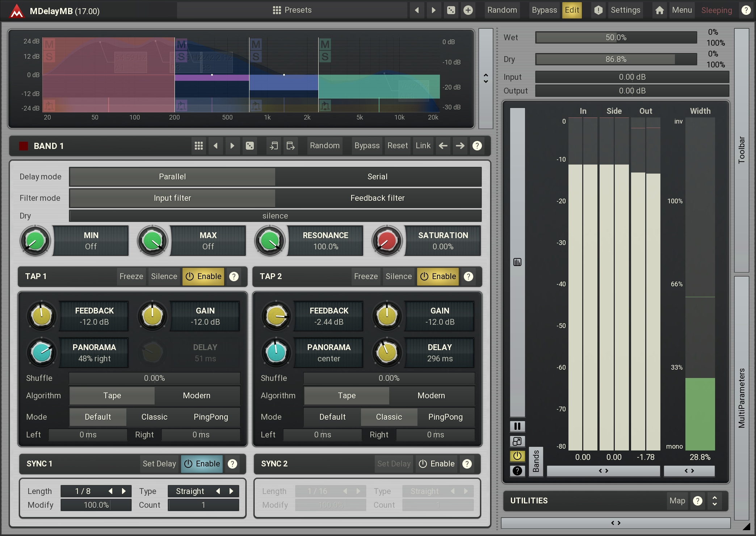Toggle the Tap 1 Enable button

click(x=203, y=277)
